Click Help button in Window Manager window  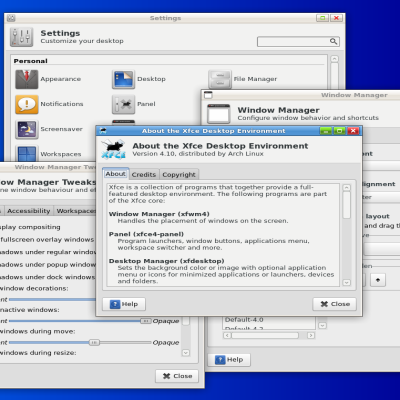coord(229,360)
